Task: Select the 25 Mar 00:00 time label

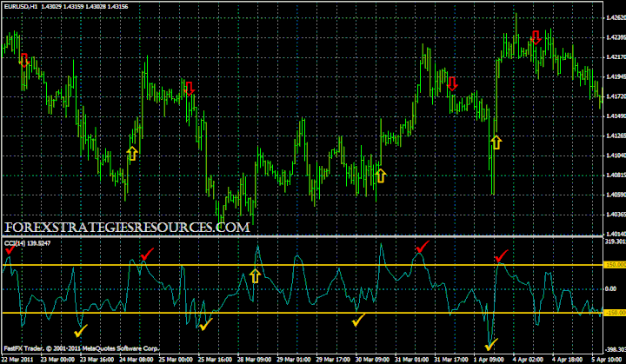Action: point(175,359)
